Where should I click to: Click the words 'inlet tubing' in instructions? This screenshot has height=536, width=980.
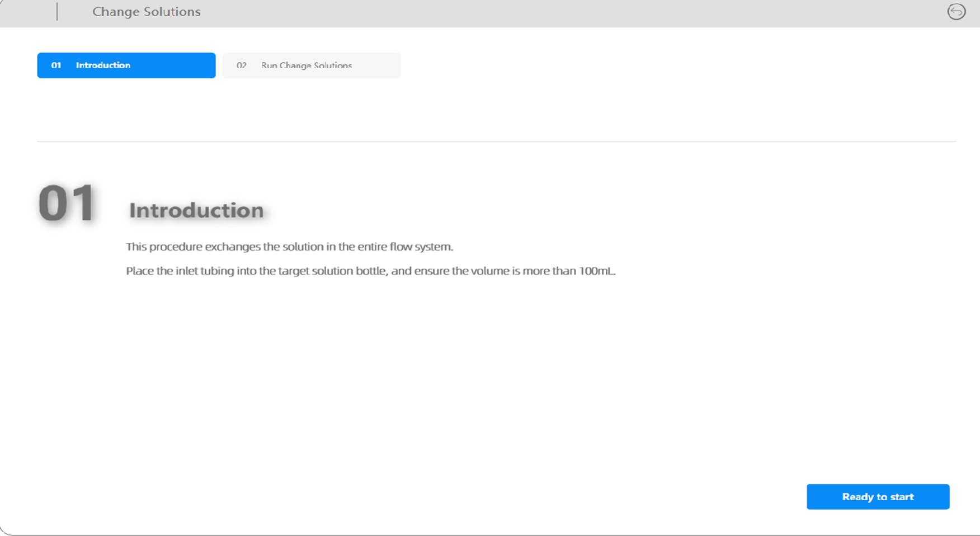pos(204,271)
